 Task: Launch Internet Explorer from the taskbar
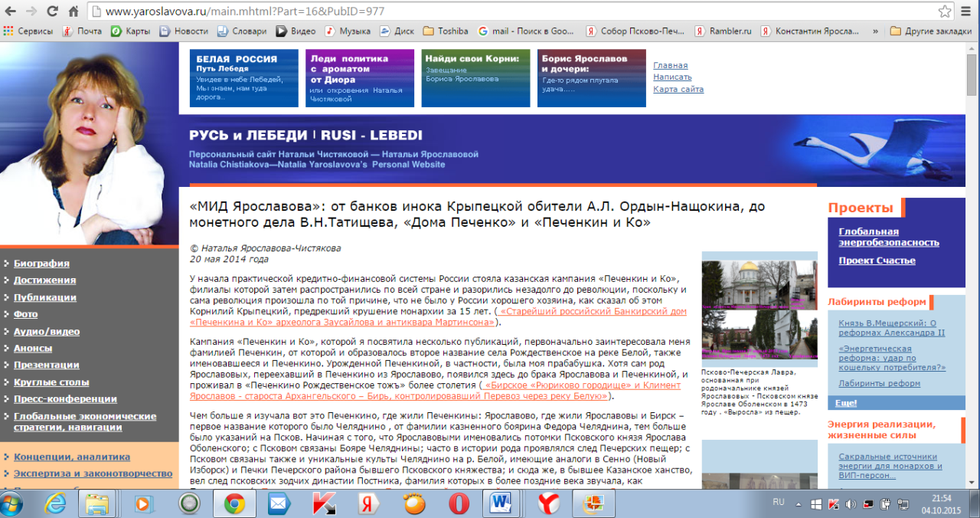[56, 503]
